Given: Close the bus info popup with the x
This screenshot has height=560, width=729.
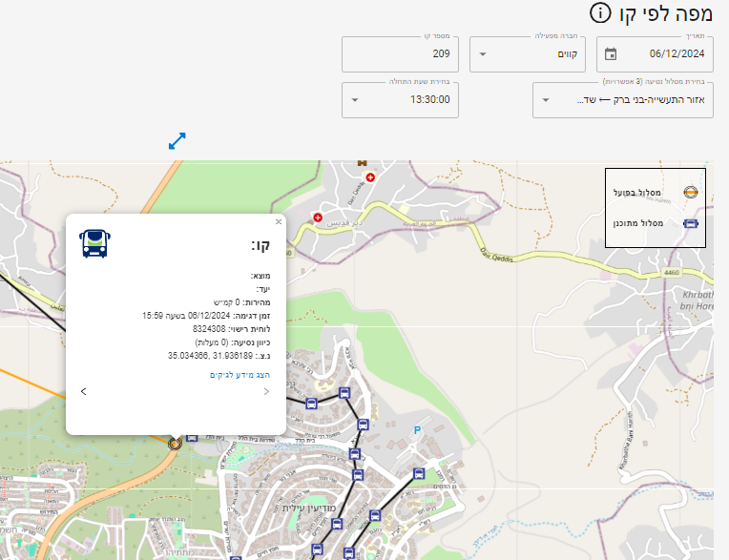Looking at the screenshot, I should click(279, 221).
